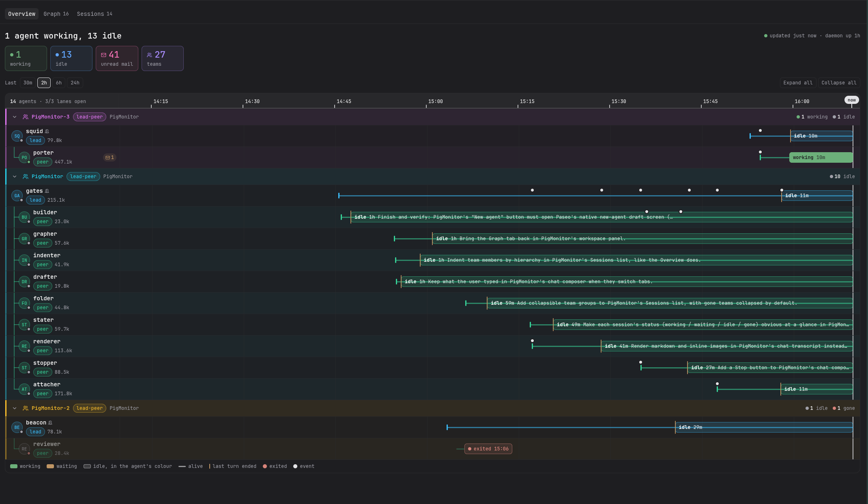Click the squid agent SQ avatar
The height and width of the screenshot is (504, 868).
(x=17, y=136)
